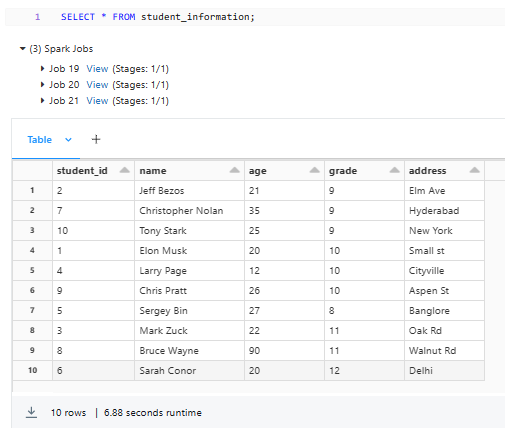Sort by the age column arrow
This screenshot has width=505, height=432.
click(315, 170)
